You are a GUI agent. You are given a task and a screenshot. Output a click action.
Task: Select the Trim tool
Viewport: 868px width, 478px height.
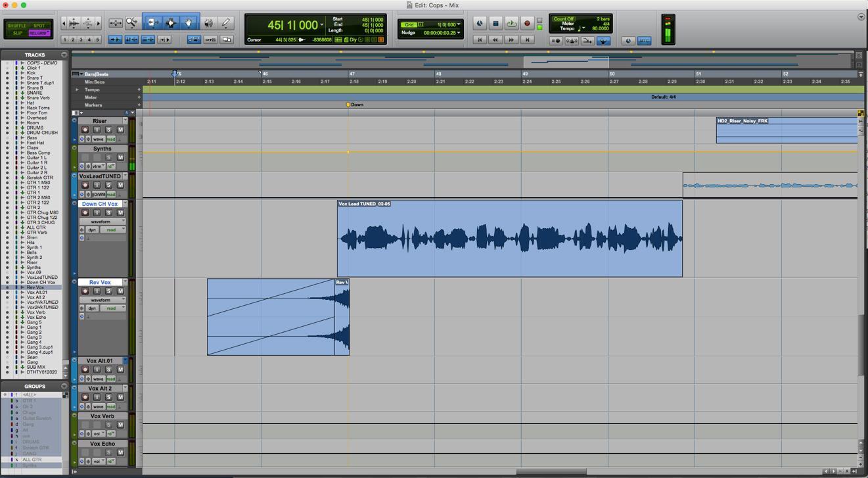click(152, 23)
